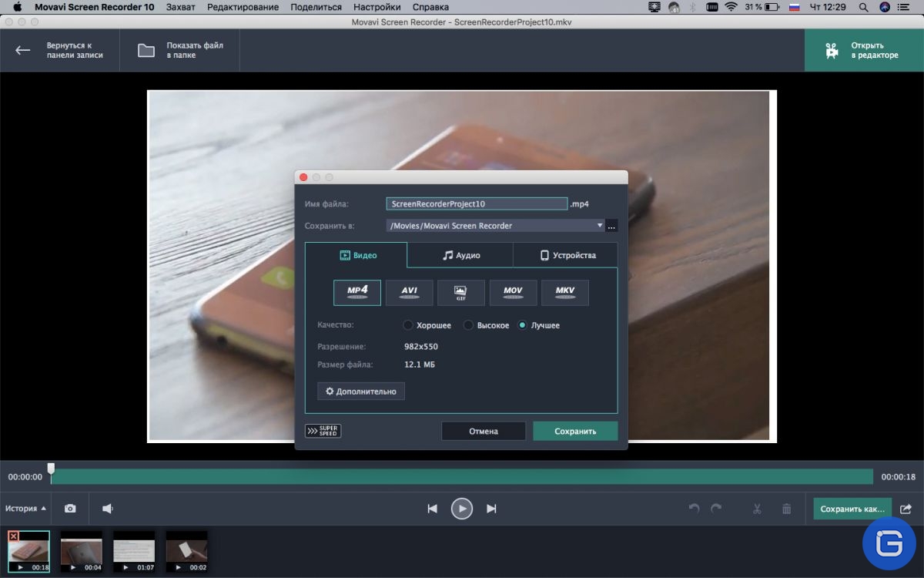Select Высокое quality

click(x=486, y=325)
